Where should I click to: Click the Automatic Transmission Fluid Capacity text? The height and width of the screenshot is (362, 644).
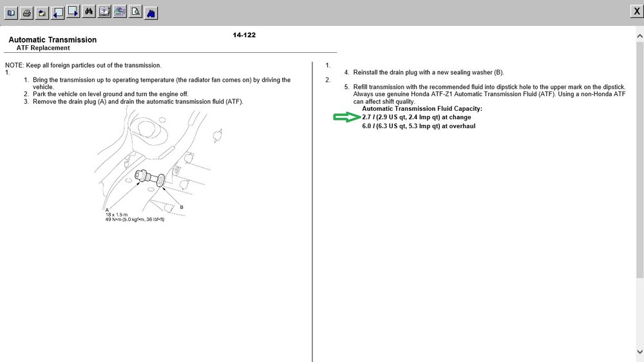[x=422, y=108]
